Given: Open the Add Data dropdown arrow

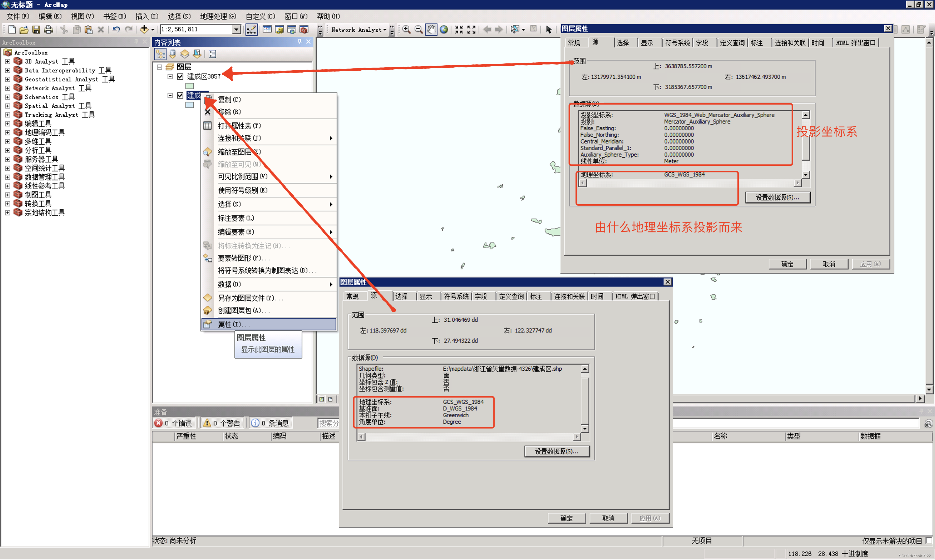Looking at the screenshot, I should point(153,29).
